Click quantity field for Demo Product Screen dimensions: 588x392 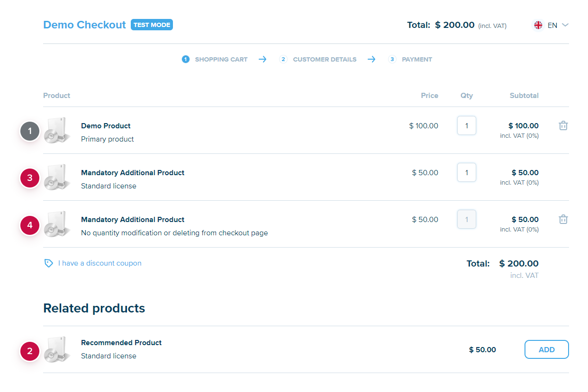[x=466, y=126]
